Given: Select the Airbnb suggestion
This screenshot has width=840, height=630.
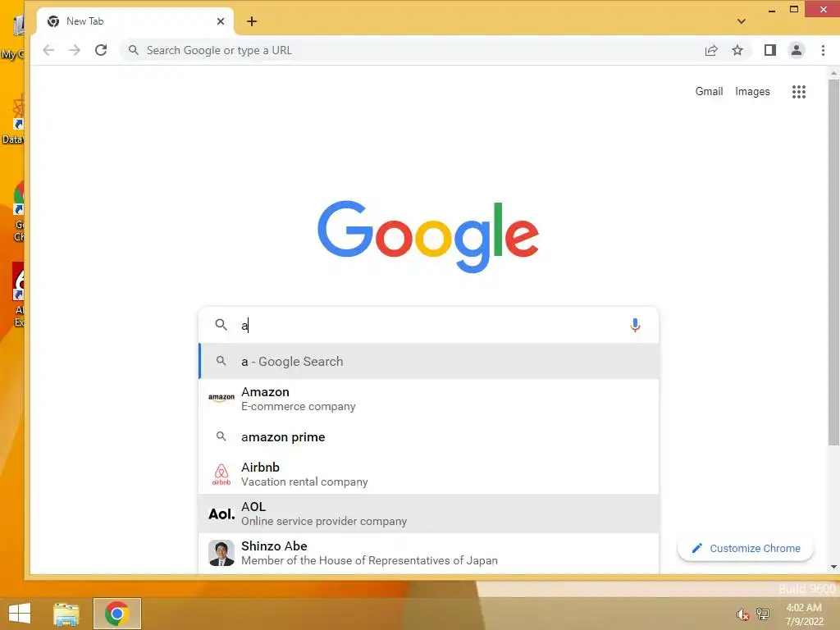Looking at the screenshot, I should [x=428, y=474].
